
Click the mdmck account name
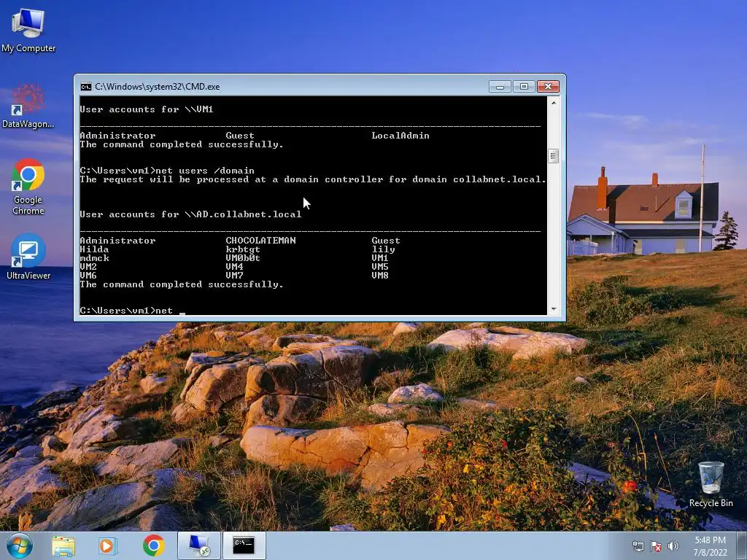click(x=94, y=258)
